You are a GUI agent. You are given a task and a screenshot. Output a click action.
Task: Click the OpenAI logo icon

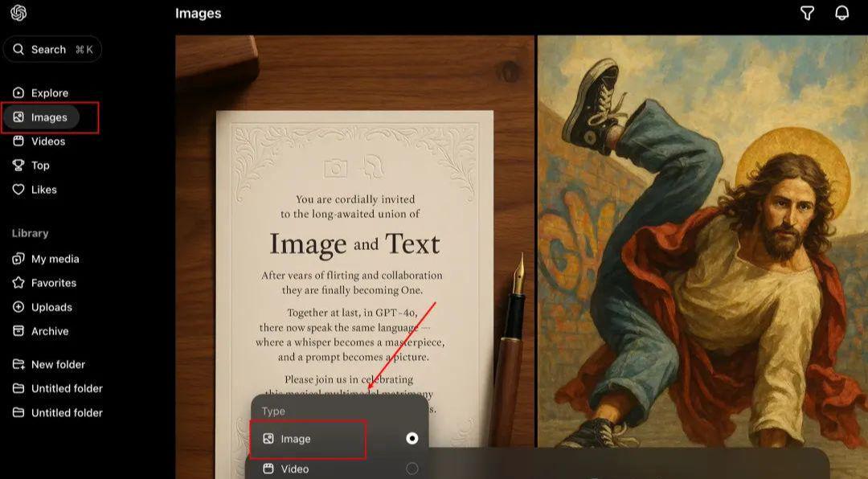click(18, 13)
